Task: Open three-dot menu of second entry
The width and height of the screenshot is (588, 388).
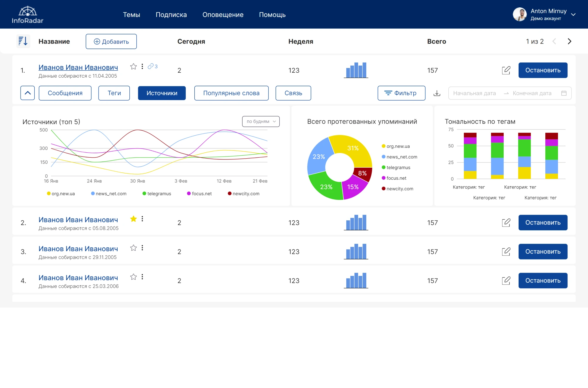Action: coord(142,219)
